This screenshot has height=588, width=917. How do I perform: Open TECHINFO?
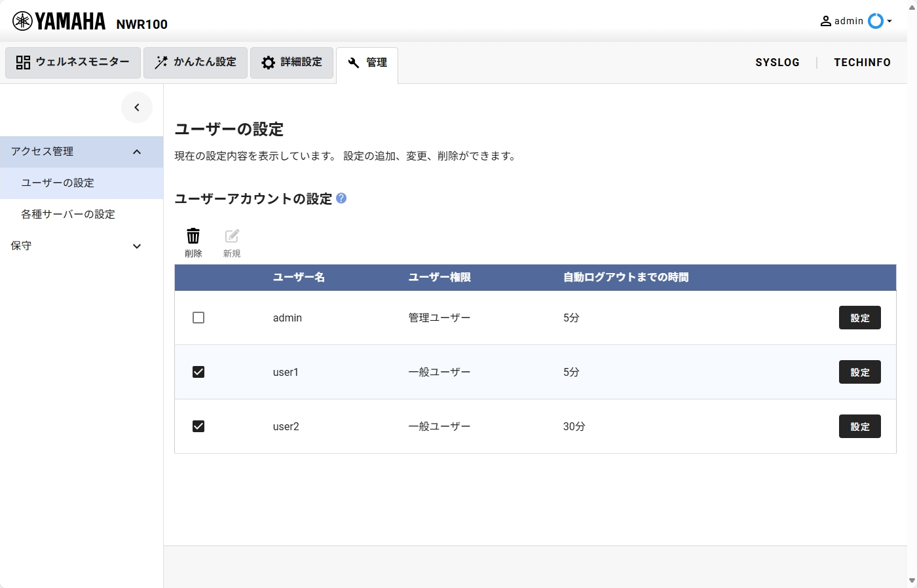[862, 62]
